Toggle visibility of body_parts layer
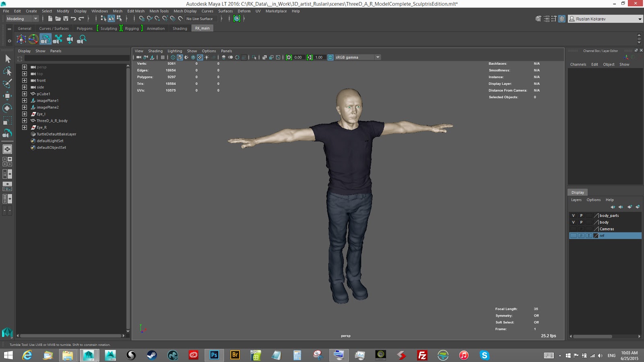The width and height of the screenshot is (644, 362). point(573,216)
